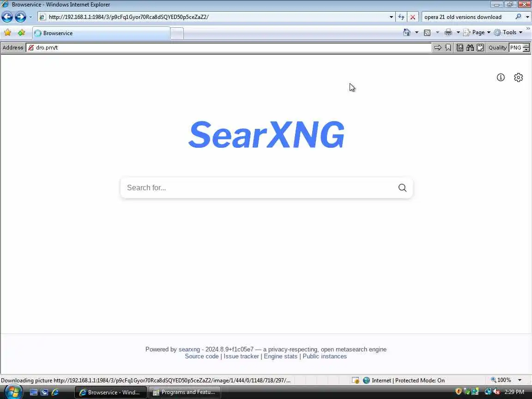Click the Add to Favorites icon
Viewport: 532px width, 399px height.
(21, 33)
